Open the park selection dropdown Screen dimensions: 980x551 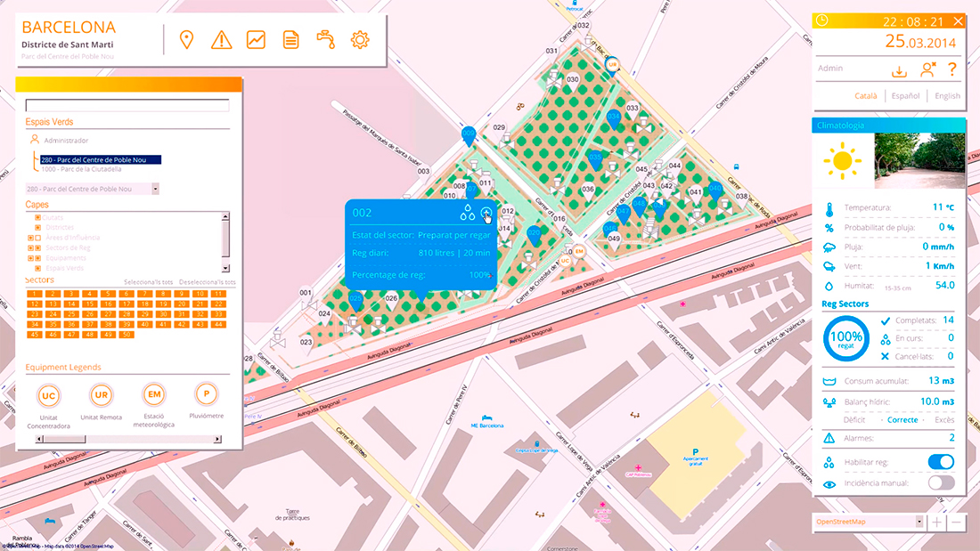pos(155,189)
